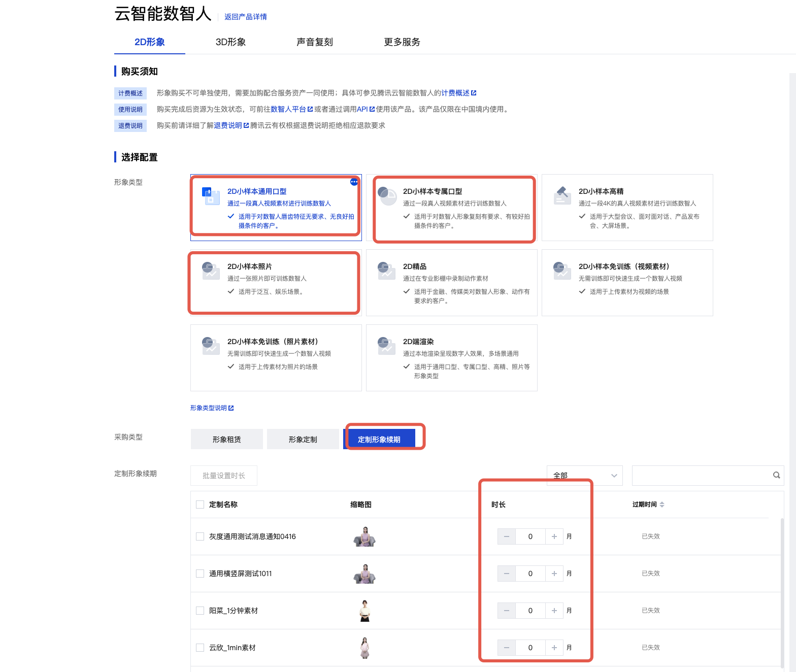This screenshot has width=796, height=672.
Task: Click the 批量设置时长 button
Action: pos(224,476)
